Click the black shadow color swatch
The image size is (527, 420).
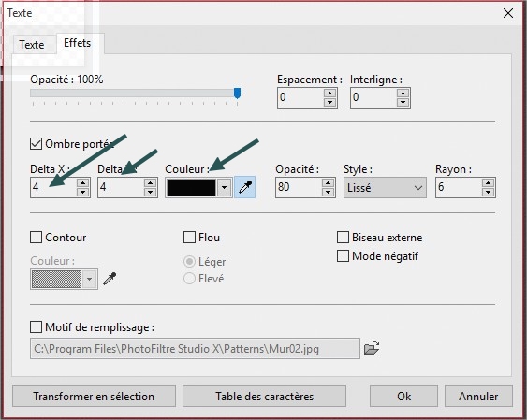coord(191,187)
